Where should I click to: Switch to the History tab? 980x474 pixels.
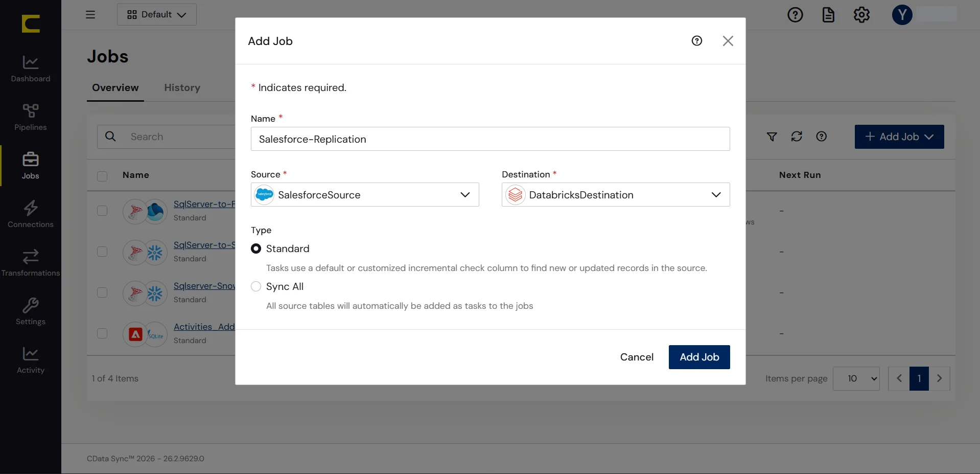182,87
